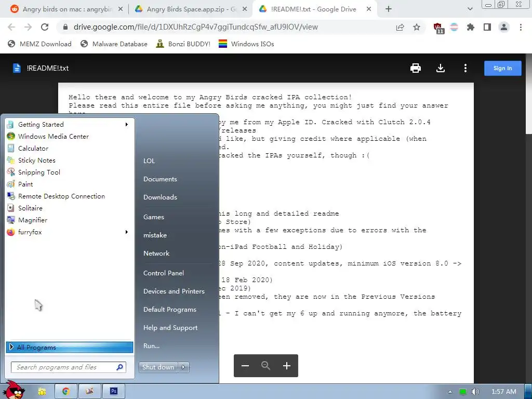Open Downloads from Start menu
Screen dimensions: 532x399
click(x=160, y=197)
